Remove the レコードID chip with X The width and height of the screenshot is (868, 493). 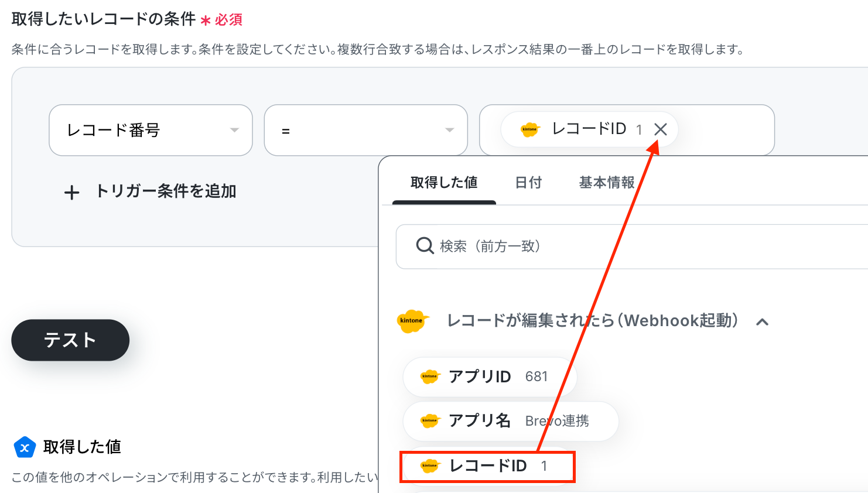(660, 129)
